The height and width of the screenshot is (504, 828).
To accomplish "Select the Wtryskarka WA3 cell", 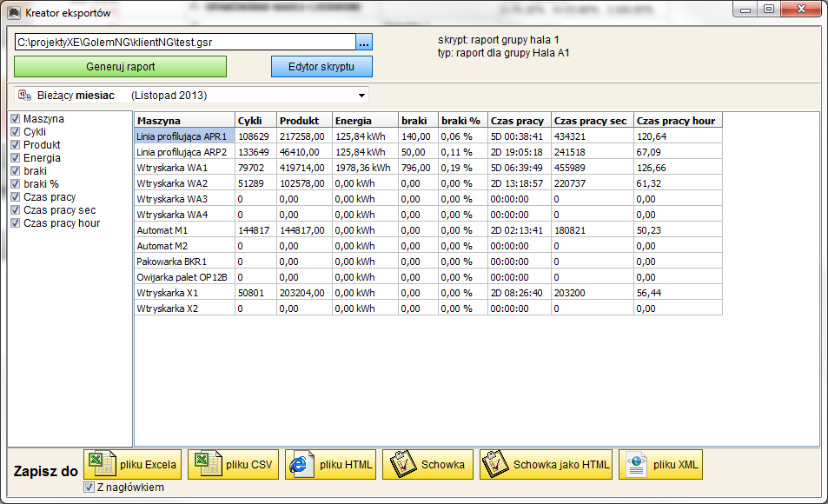I will coord(184,199).
